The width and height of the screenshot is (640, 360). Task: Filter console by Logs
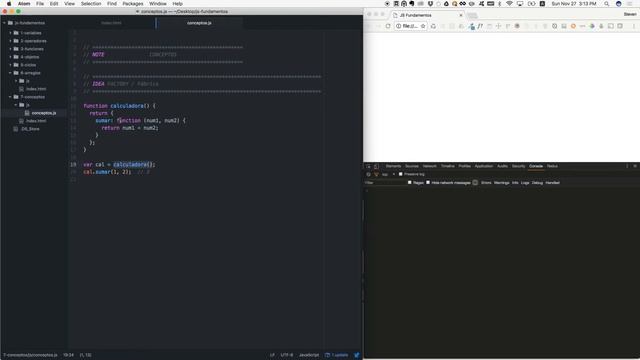(x=525, y=183)
